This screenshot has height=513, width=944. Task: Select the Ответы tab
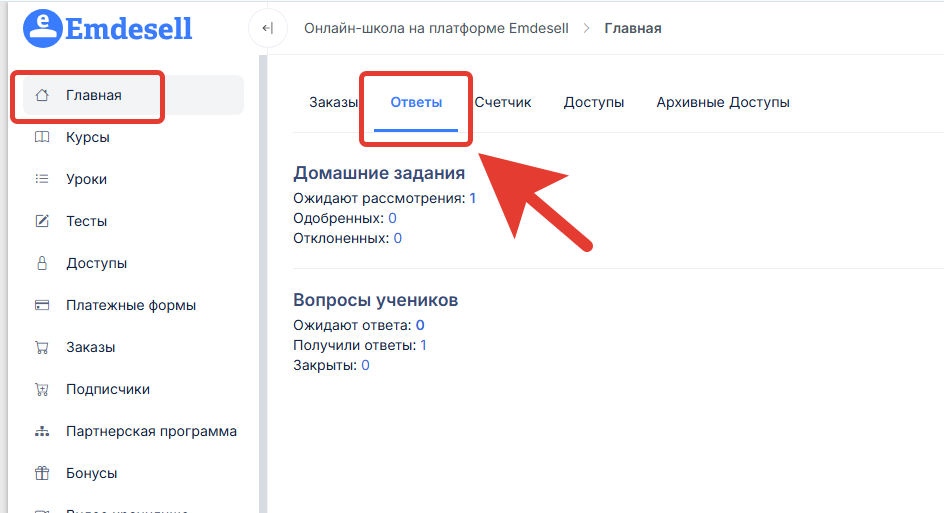(x=416, y=103)
